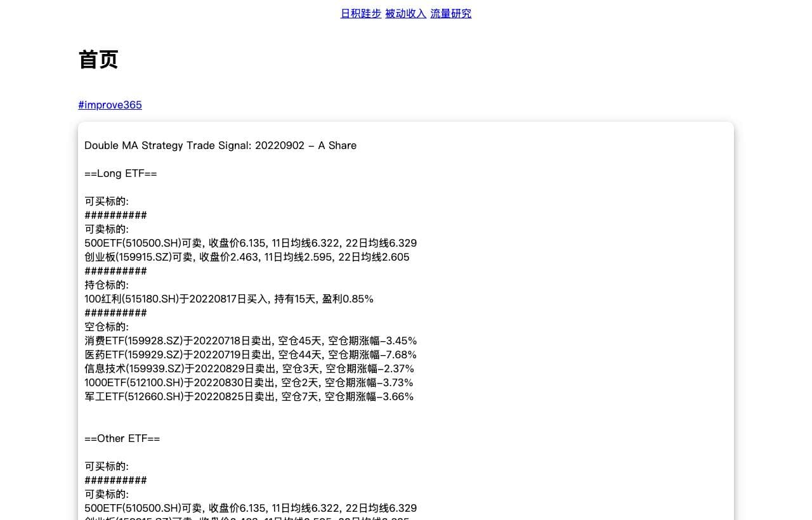
Task: Click the 军工ETF(512660.SH) line
Action: (x=249, y=396)
